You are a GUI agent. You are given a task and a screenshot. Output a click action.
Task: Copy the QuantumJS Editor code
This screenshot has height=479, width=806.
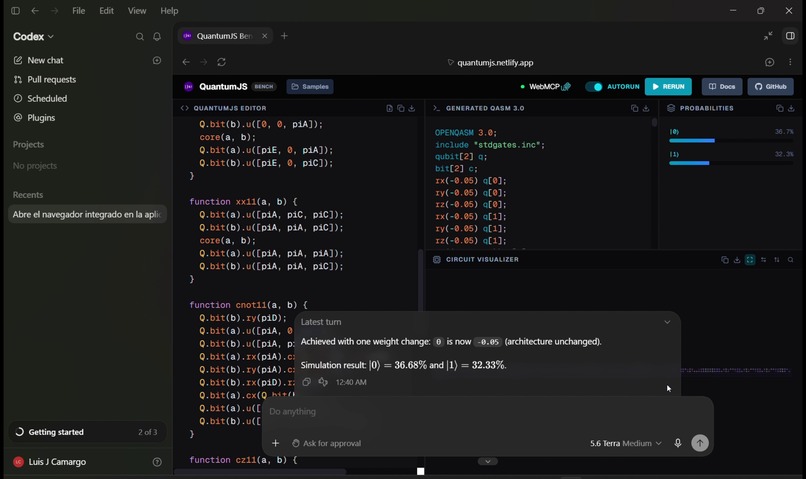[x=400, y=108]
